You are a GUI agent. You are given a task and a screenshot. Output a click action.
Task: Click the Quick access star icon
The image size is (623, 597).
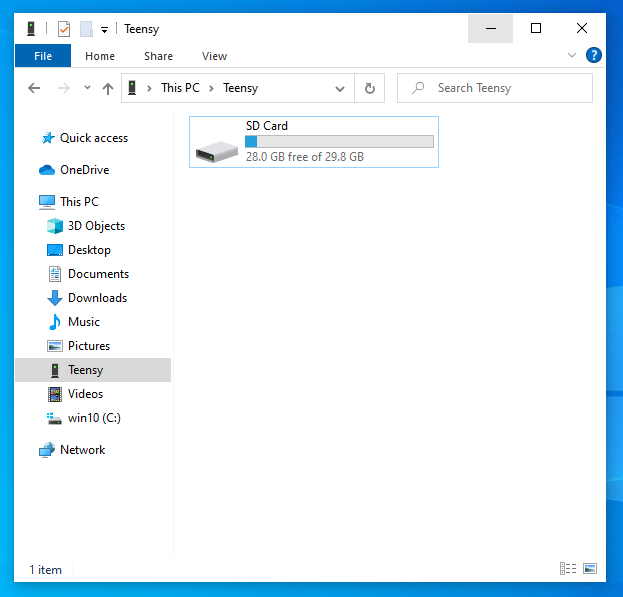(48, 138)
